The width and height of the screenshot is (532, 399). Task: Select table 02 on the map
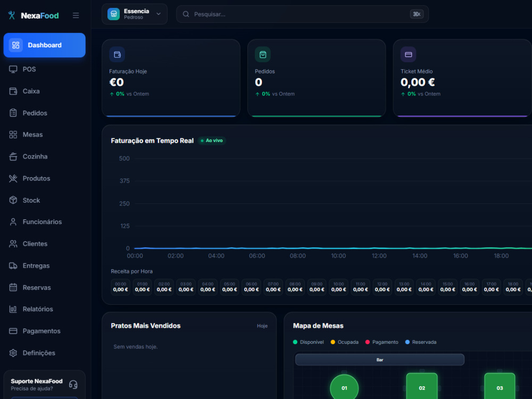(x=422, y=386)
